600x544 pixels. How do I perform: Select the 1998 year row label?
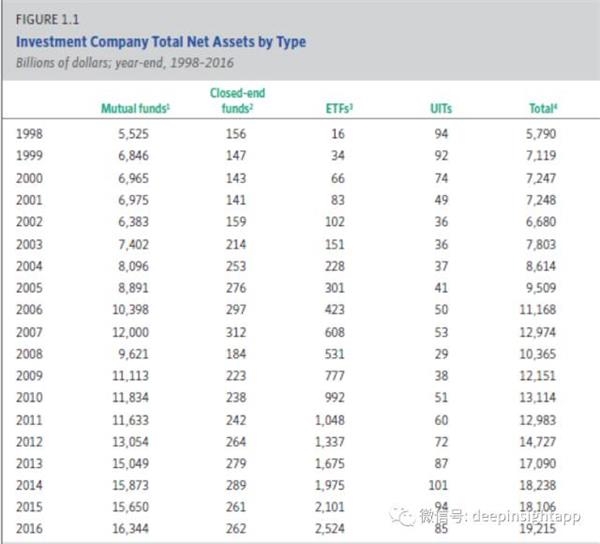(x=31, y=133)
